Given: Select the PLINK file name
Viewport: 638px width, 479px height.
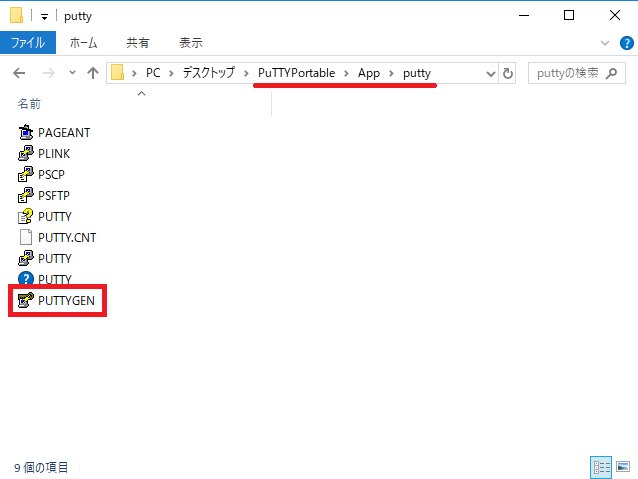Looking at the screenshot, I should (x=54, y=153).
